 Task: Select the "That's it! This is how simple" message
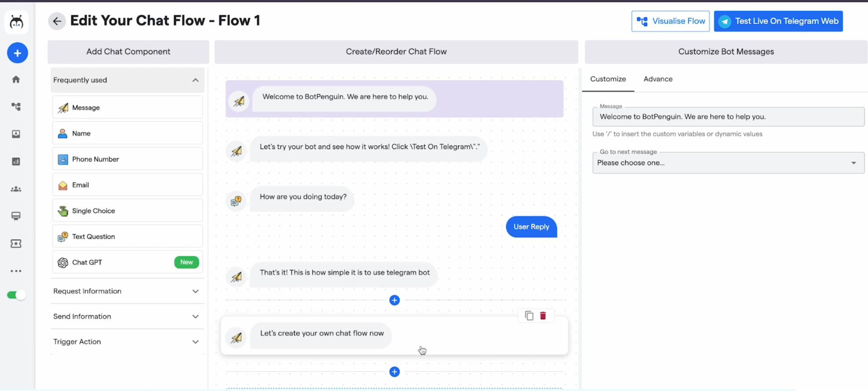click(x=344, y=275)
